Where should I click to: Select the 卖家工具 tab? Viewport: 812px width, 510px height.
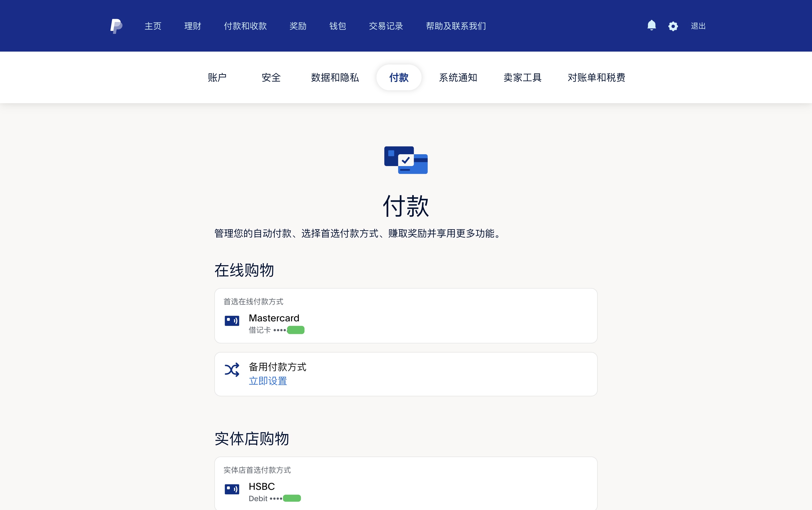pyautogui.click(x=522, y=78)
